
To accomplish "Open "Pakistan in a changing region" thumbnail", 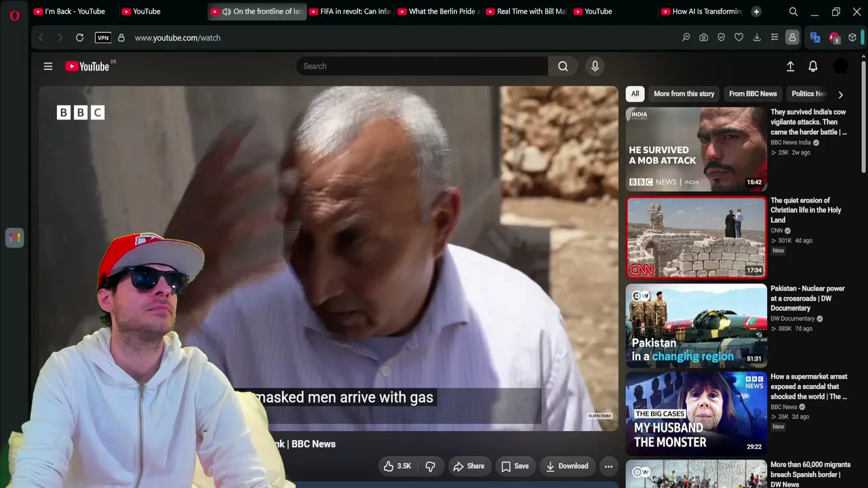I will click(x=696, y=325).
